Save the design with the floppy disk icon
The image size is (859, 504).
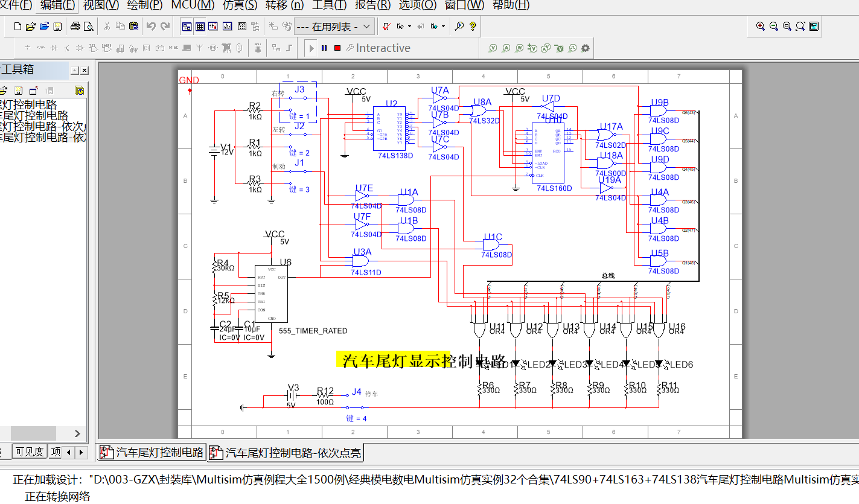tap(57, 27)
